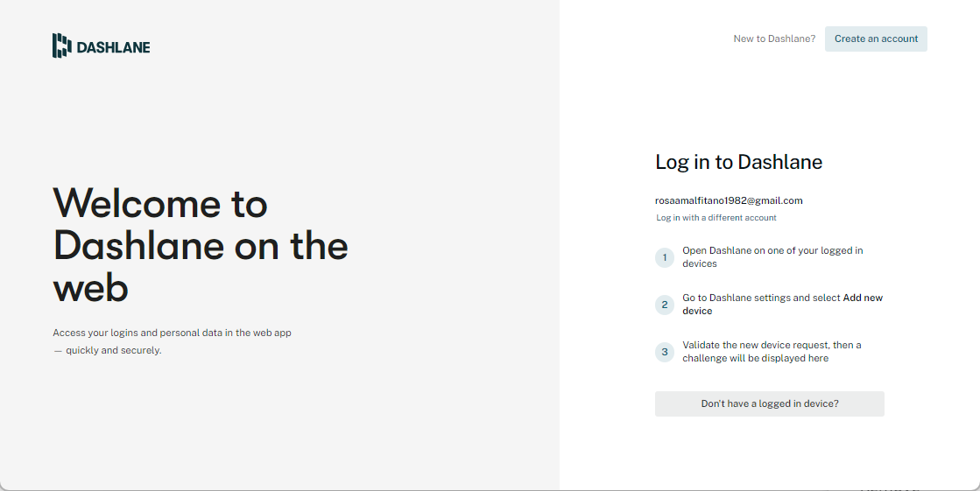Image resolution: width=980 pixels, height=491 pixels.
Task: Click the DASHLANE wordmark text
Action: [x=113, y=47]
